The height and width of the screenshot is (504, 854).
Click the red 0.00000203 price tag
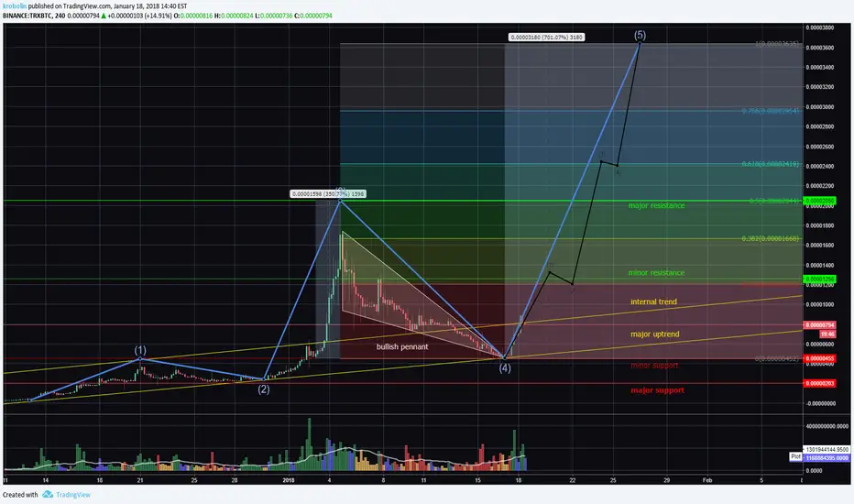click(x=820, y=383)
